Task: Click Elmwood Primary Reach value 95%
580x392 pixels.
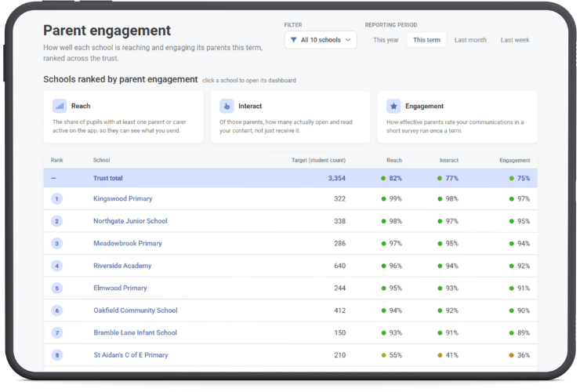Action: tap(395, 288)
